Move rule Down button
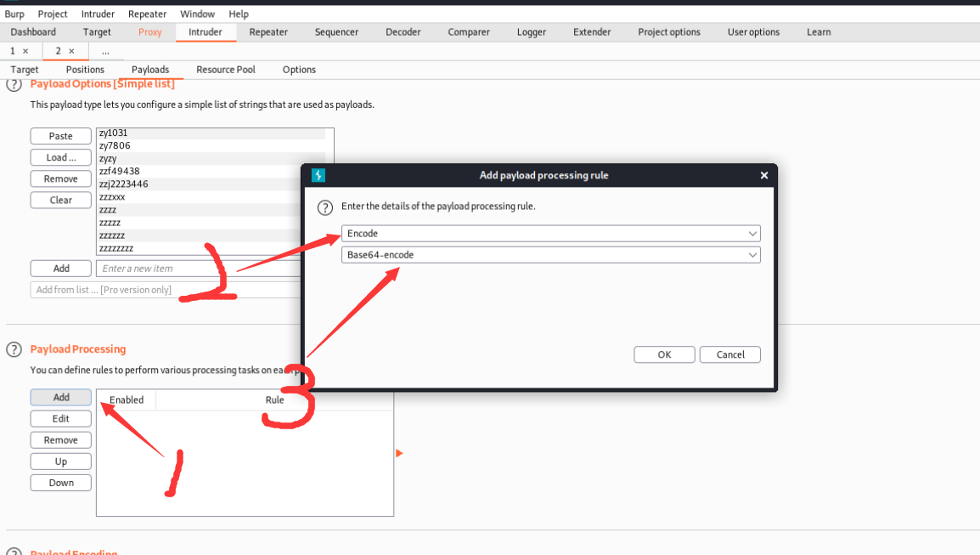 (60, 483)
